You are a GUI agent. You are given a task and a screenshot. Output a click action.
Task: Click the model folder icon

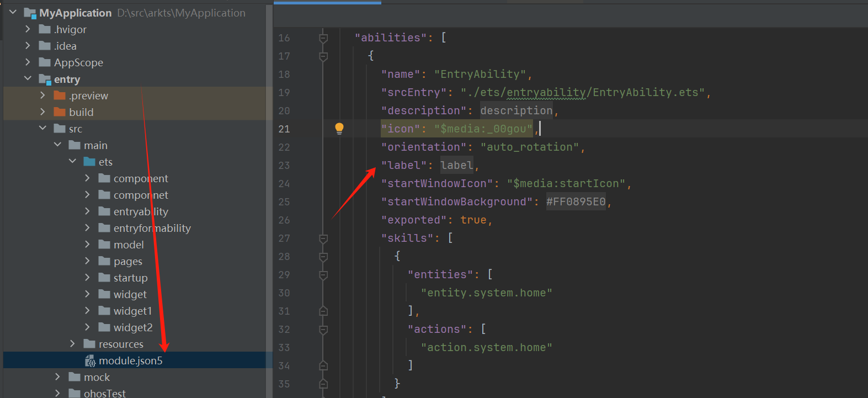click(104, 245)
